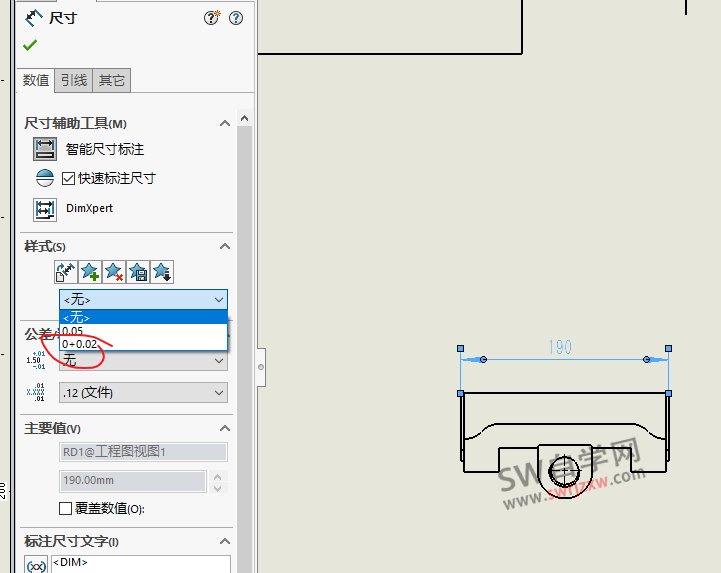
Task: Click the 智能尺寸标注 label
Action: click(105, 149)
